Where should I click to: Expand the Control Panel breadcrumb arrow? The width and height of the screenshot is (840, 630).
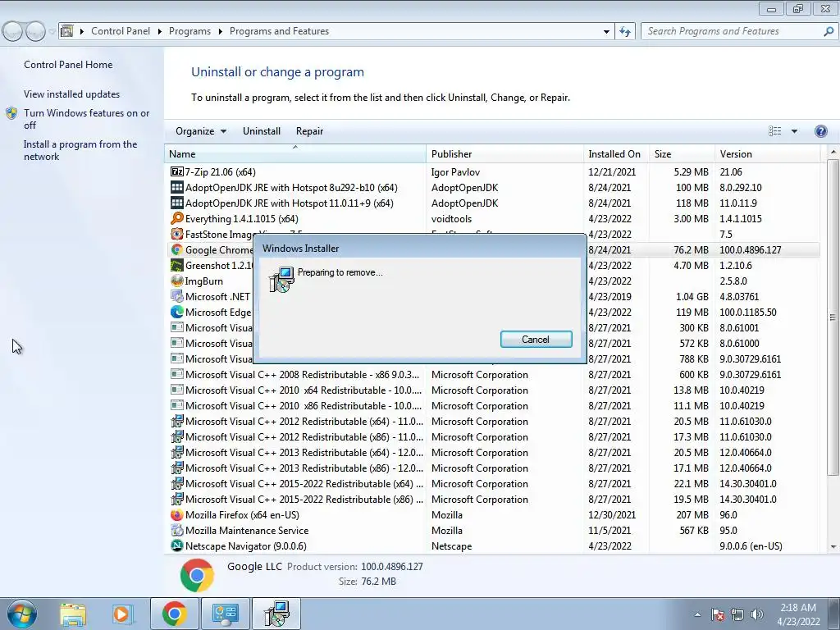[160, 32]
